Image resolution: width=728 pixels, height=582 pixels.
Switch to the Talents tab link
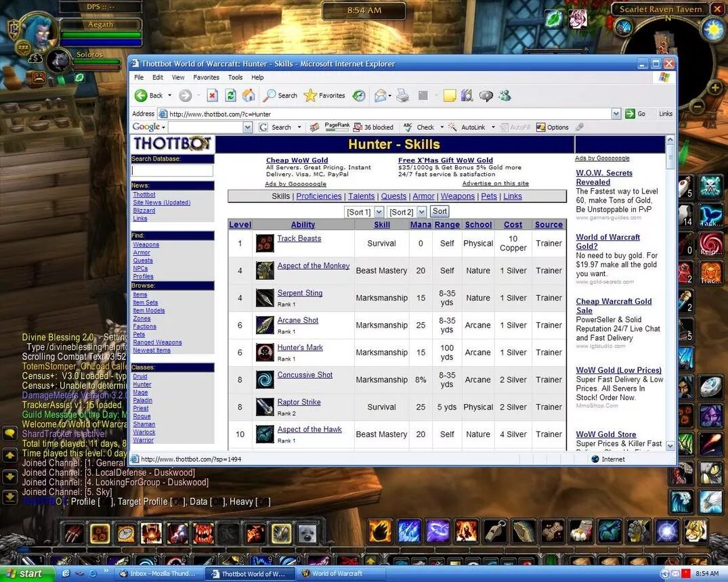tap(361, 196)
